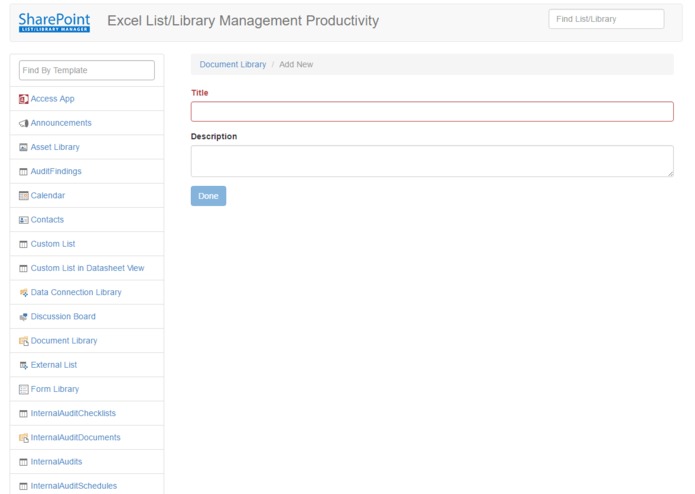The image size is (695, 494).
Task: Click the InternalAuditSchedules list icon
Action: pyautogui.click(x=23, y=486)
